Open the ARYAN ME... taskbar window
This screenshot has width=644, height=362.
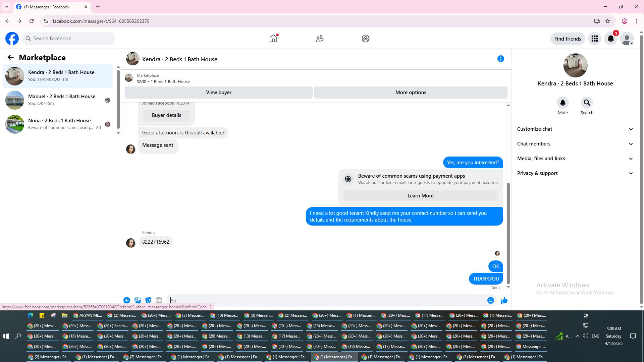click(x=88, y=315)
